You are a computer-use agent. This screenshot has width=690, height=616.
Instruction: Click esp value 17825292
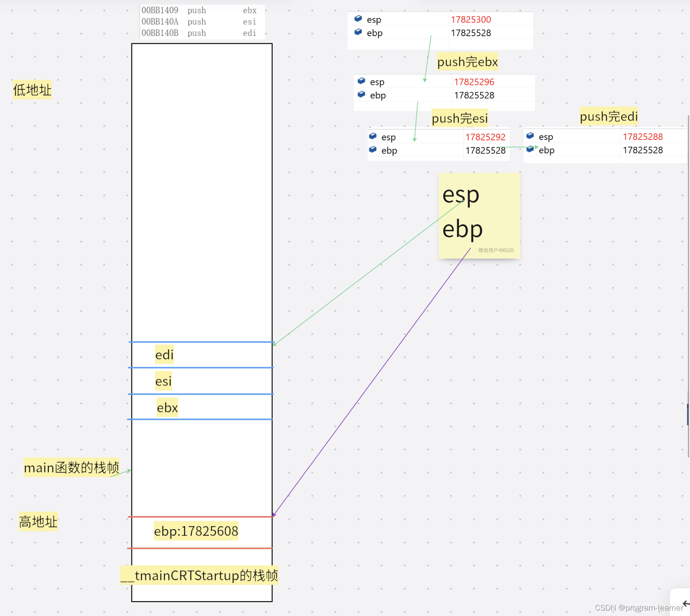point(485,137)
